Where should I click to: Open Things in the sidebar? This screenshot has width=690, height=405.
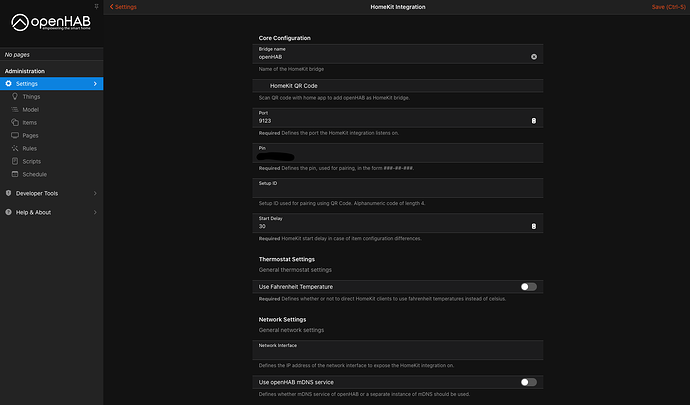pos(51,96)
